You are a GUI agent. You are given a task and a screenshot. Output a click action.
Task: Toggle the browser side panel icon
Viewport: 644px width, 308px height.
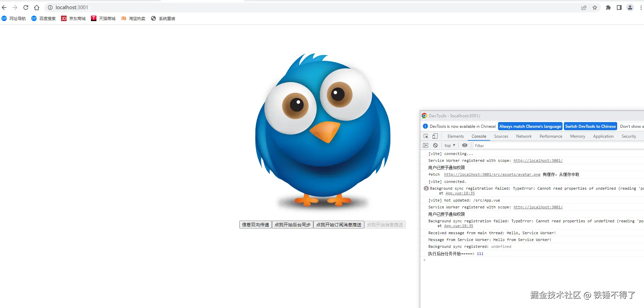point(619,7)
